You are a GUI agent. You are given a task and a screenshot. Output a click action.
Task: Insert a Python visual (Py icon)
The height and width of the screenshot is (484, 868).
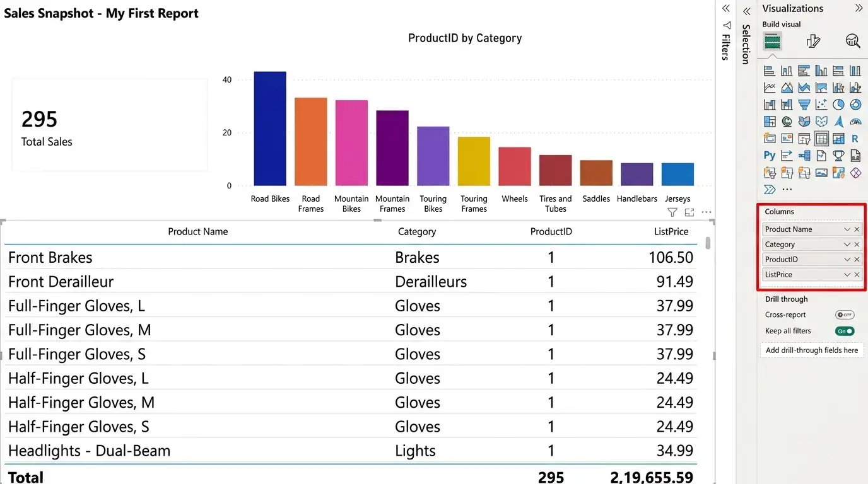[x=770, y=155]
